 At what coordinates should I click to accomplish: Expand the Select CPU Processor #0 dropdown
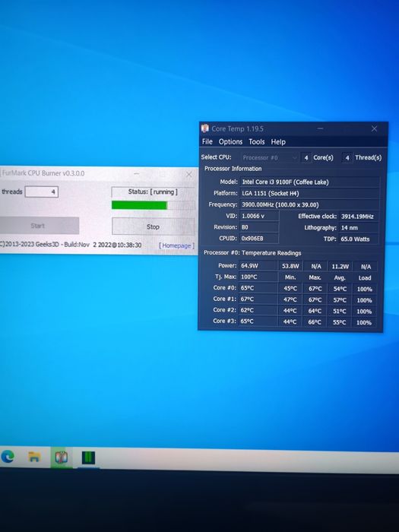click(x=270, y=158)
